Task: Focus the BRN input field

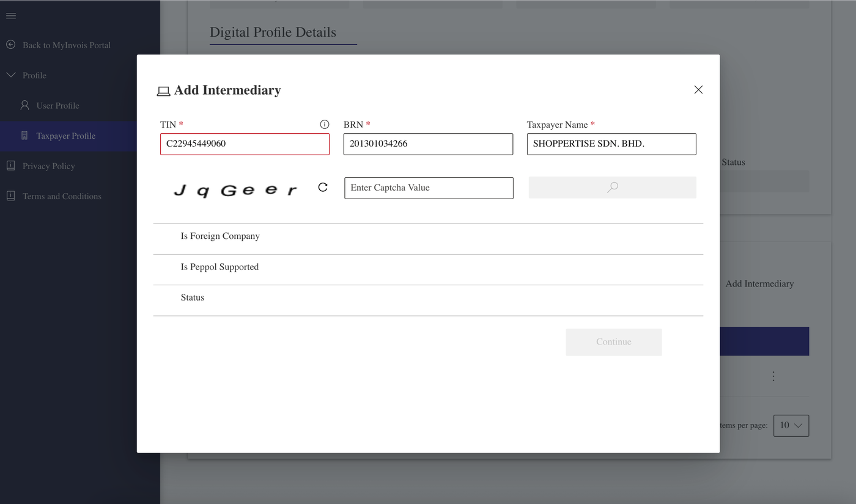Action: [428, 144]
